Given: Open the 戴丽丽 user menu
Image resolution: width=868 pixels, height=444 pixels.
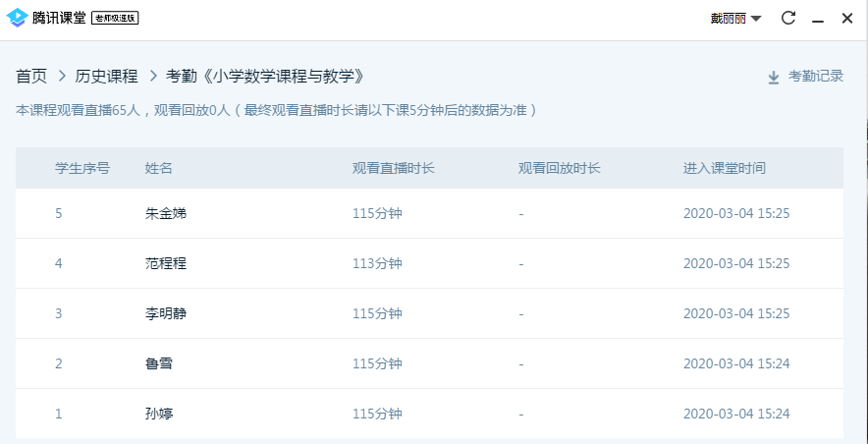Looking at the screenshot, I should (729, 19).
